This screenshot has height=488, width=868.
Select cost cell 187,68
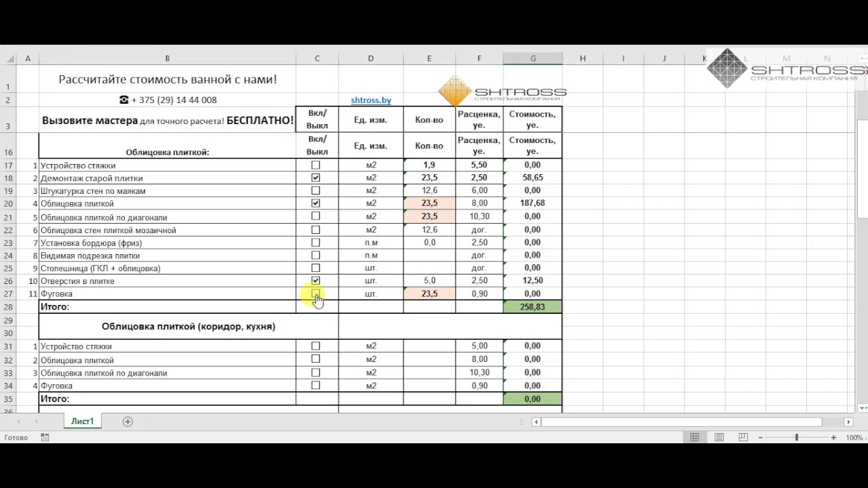point(533,203)
